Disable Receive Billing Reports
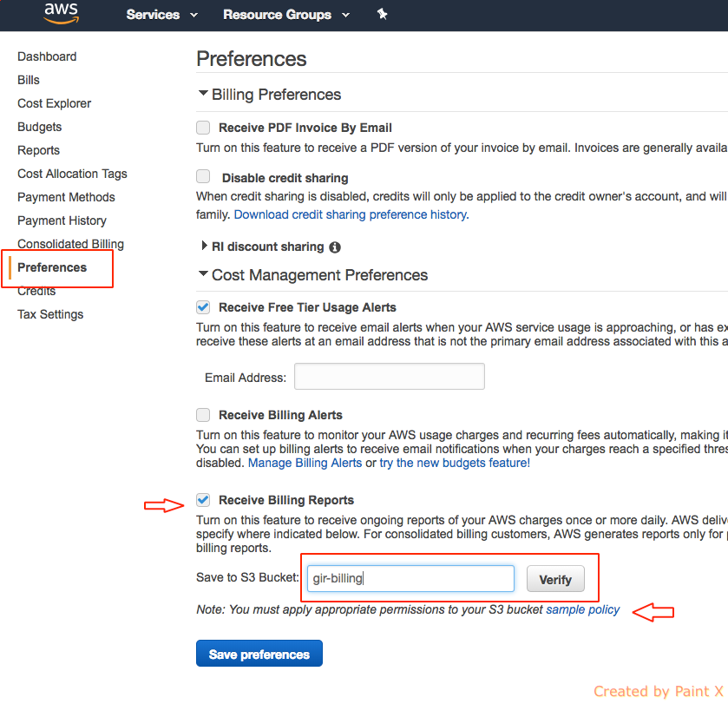Image resolution: width=728 pixels, height=704 pixels. tap(202, 500)
